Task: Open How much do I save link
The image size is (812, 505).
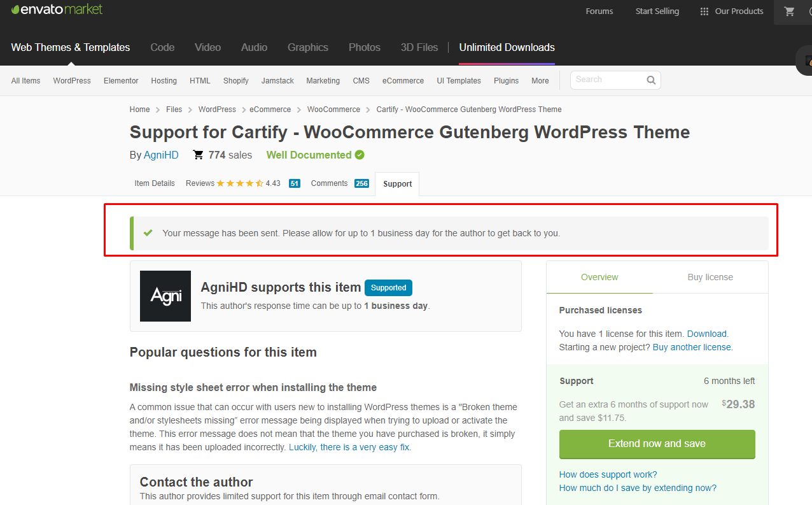Action: tap(638, 488)
